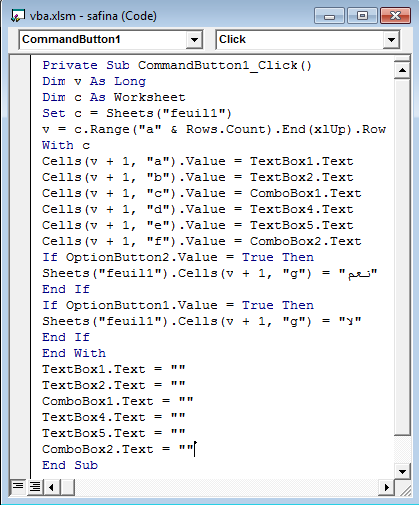This screenshot has width=419, height=505.
Task: Open the CommandButton1 object dropdown arrow
Action: click(x=194, y=40)
